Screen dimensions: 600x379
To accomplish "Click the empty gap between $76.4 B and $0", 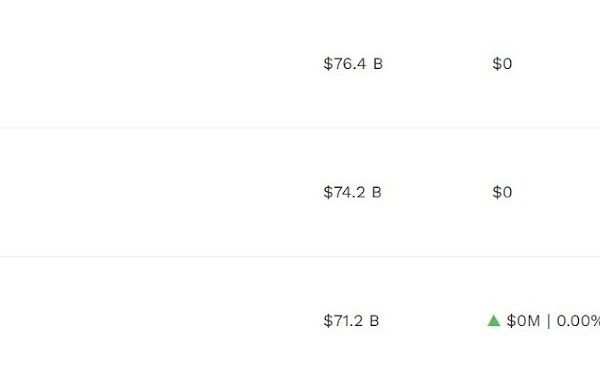I will 437,64.
